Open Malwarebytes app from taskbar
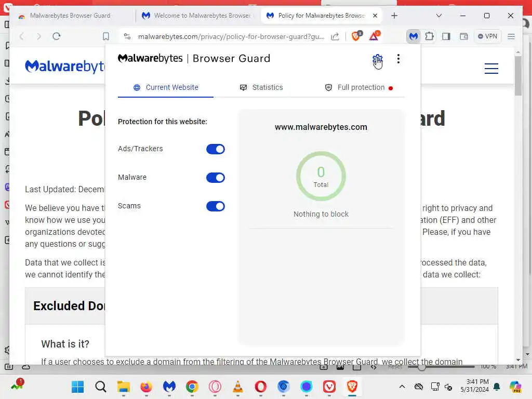The height and width of the screenshot is (399, 532). click(x=169, y=387)
